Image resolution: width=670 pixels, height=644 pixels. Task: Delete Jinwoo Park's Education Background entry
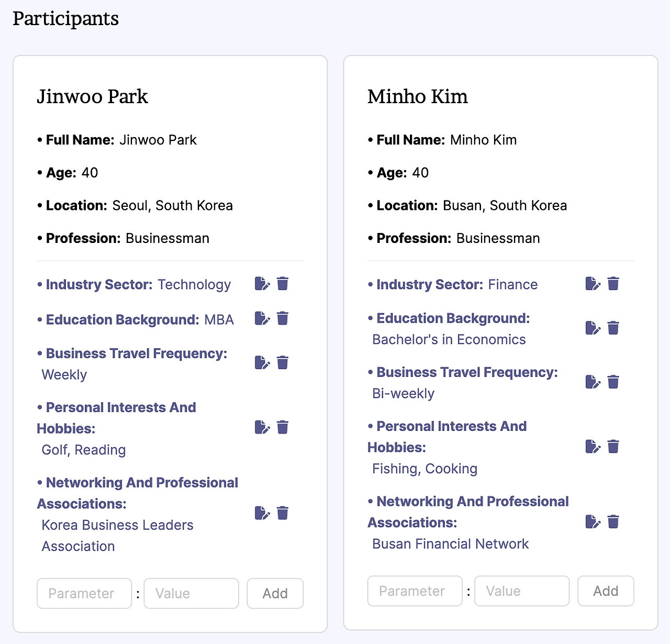[283, 318]
